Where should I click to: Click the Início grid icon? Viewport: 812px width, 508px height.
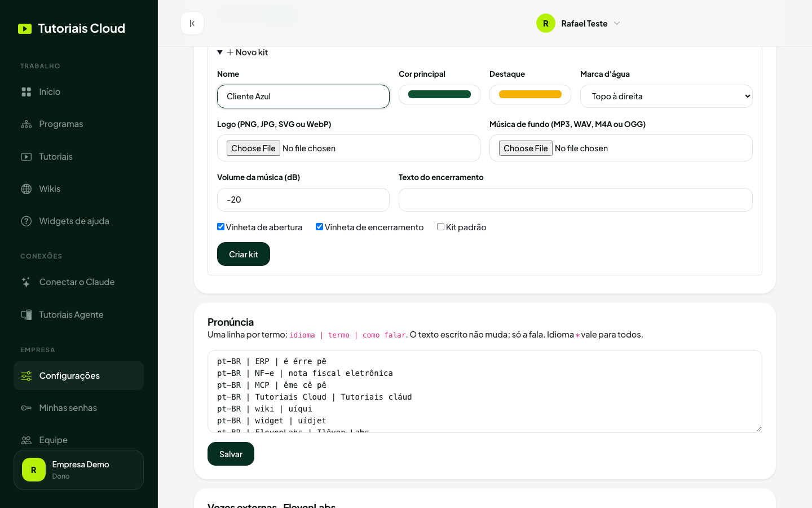pos(27,92)
